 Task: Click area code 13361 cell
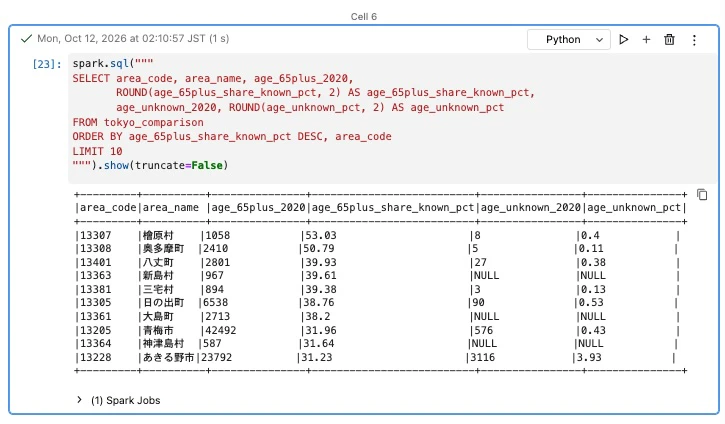(96, 316)
